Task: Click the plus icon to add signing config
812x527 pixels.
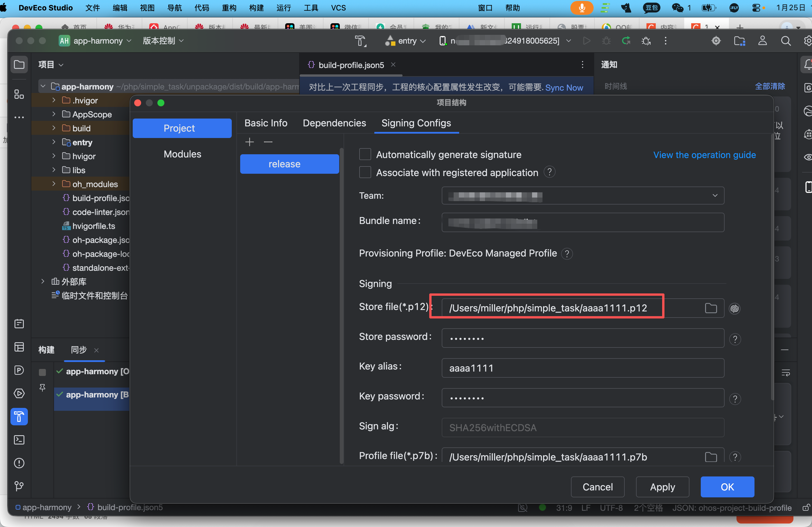Action: pyautogui.click(x=249, y=142)
